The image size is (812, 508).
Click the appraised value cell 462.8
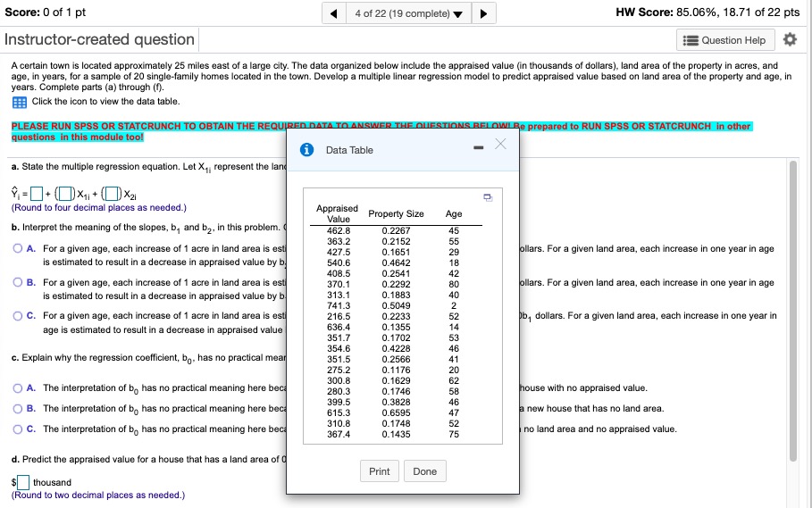339,230
